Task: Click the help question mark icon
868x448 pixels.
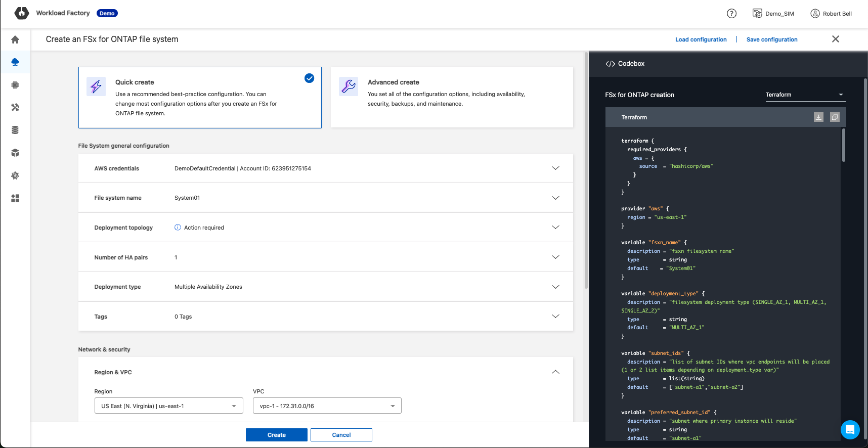Action: pos(731,14)
